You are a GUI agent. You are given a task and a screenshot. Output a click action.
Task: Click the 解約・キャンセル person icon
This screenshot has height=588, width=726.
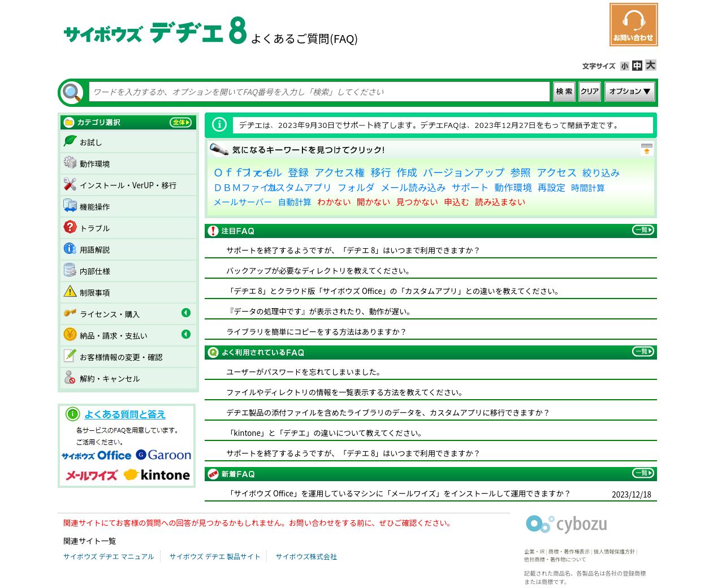70,377
